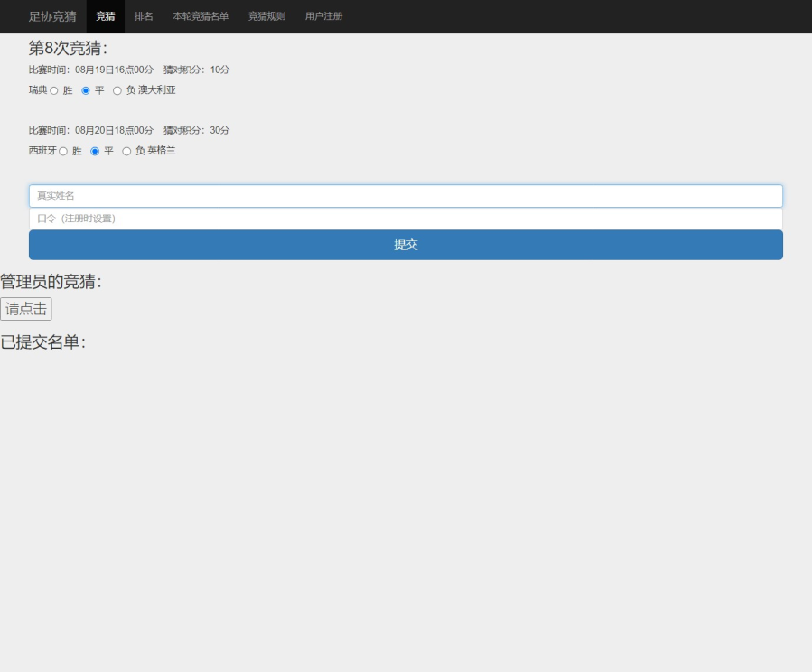Choose 胜 for the 西班牙 vs 英格兰 match
This screenshot has width=812, height=672.
(x=63, y=151)
